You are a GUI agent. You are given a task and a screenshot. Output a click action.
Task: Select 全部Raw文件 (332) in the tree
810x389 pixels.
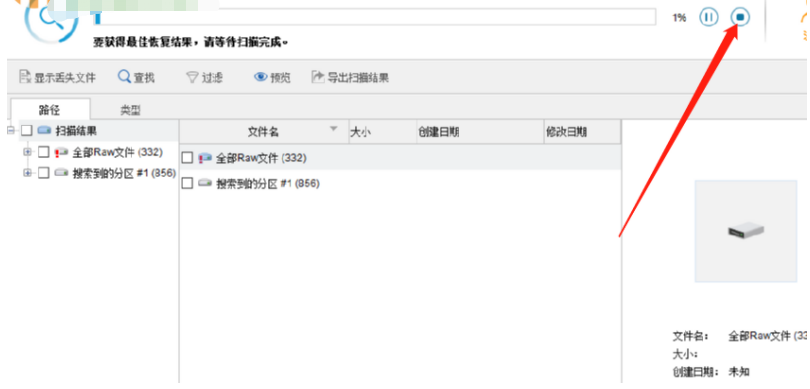point(117,152)
